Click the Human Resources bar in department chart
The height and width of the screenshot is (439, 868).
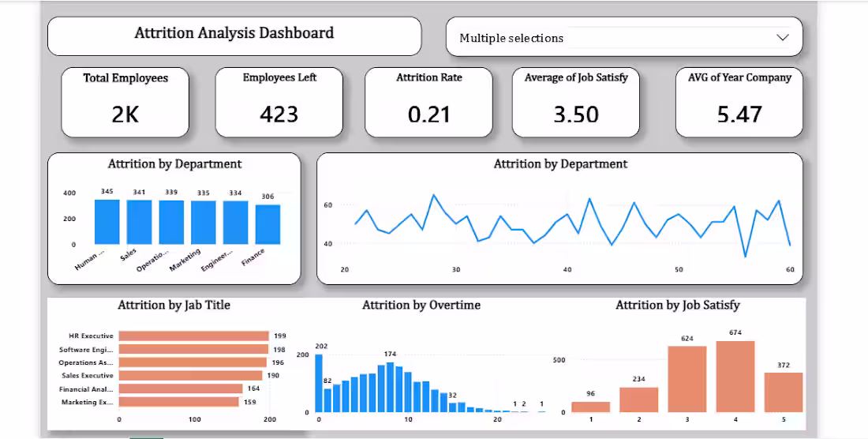click(x=107, y=222)
